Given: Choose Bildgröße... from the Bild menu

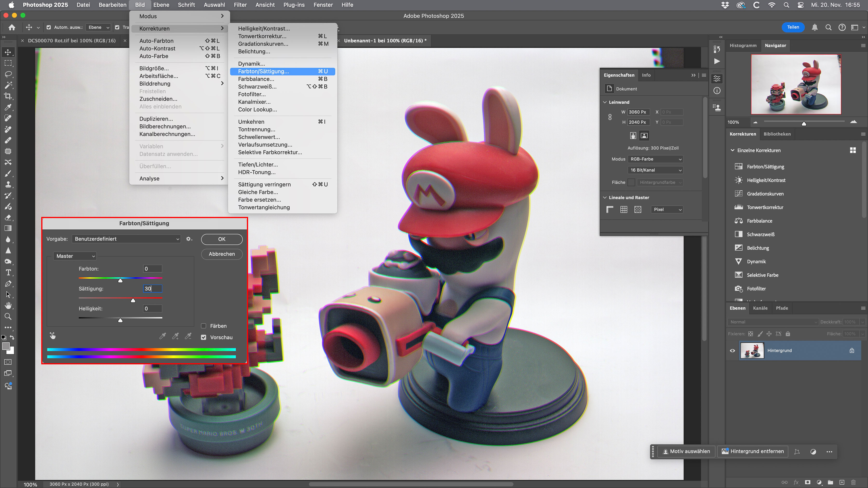Looking at the screenshot, I should 180,68.
